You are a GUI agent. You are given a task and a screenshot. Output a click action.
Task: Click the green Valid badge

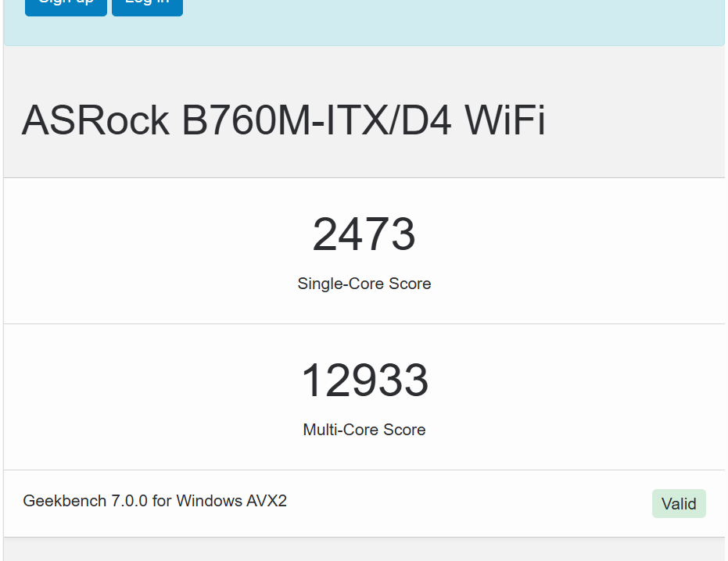(679, 503)
